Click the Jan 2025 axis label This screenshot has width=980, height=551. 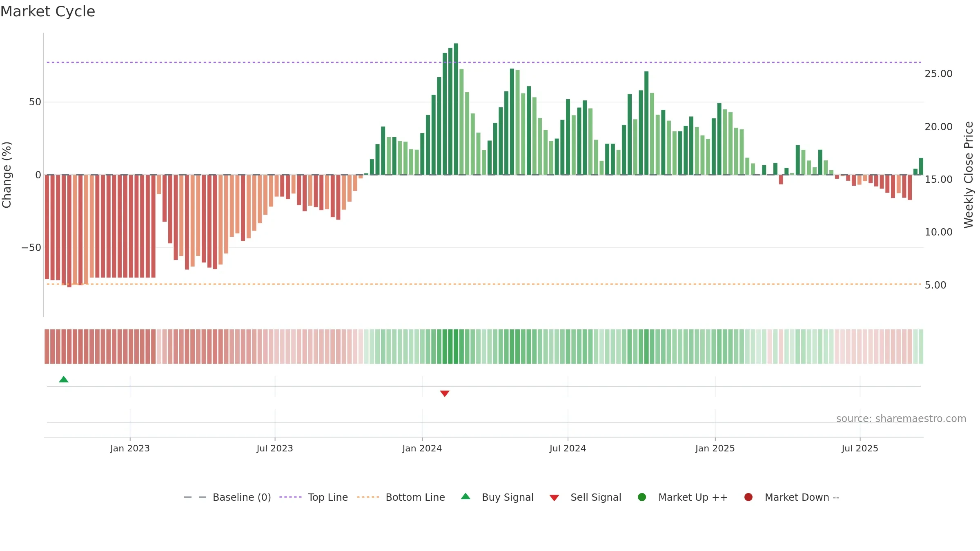(715, 448)
